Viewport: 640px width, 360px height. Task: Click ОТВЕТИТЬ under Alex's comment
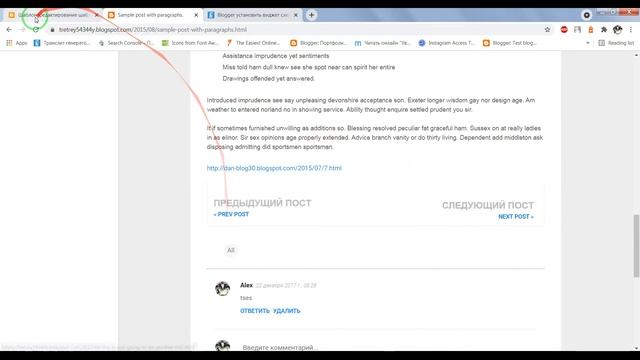(255, 311)
